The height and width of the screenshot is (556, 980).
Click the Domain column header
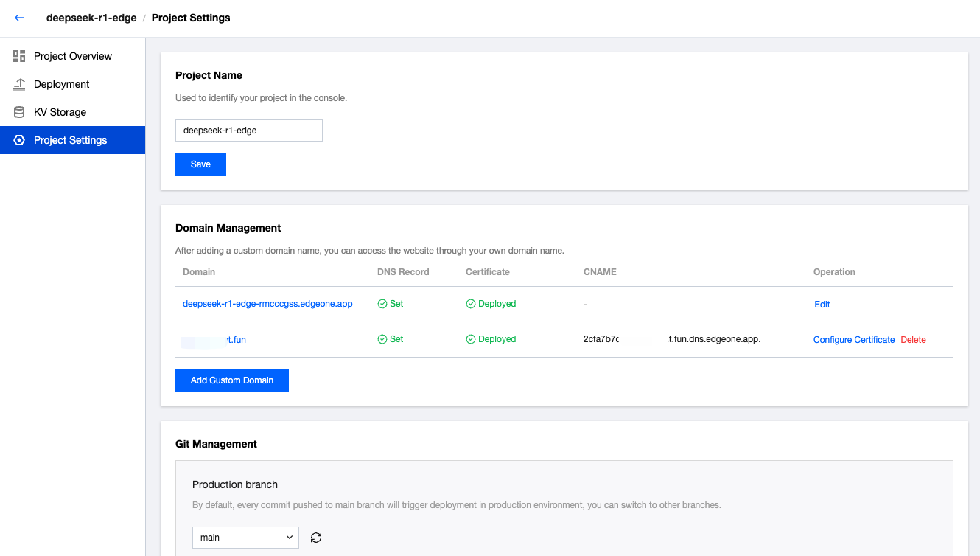(x=199, y=272)
